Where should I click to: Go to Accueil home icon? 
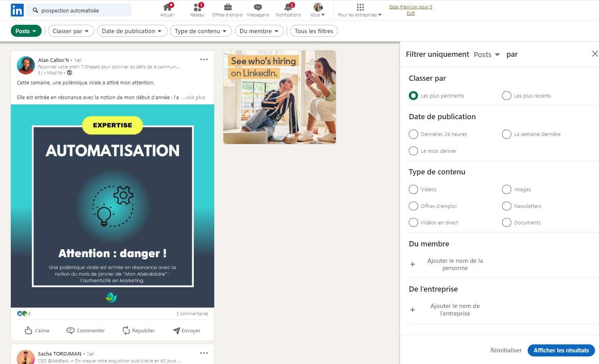(x=167, y=7)
